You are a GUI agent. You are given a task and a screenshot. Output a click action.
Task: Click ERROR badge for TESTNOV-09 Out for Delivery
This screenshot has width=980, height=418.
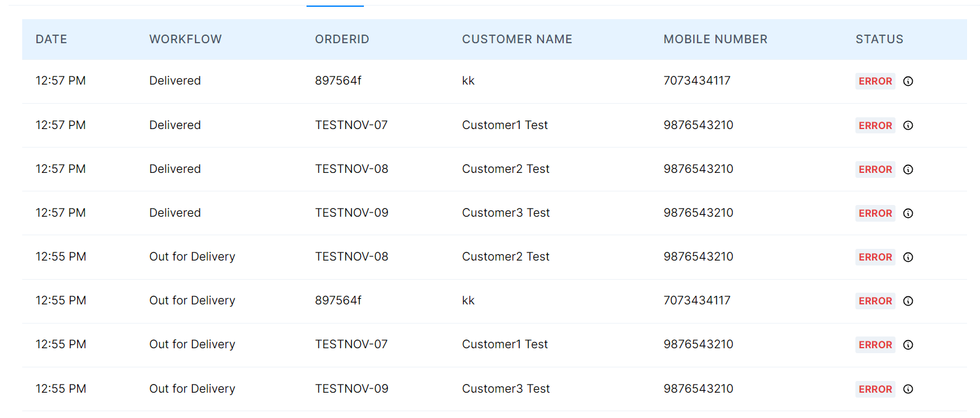point(875,389)
